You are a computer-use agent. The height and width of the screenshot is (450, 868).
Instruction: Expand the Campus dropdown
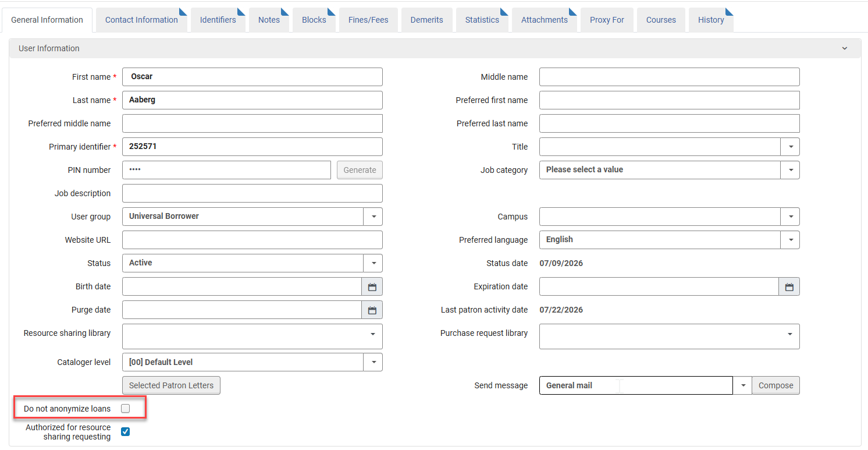tap(791, 217)
